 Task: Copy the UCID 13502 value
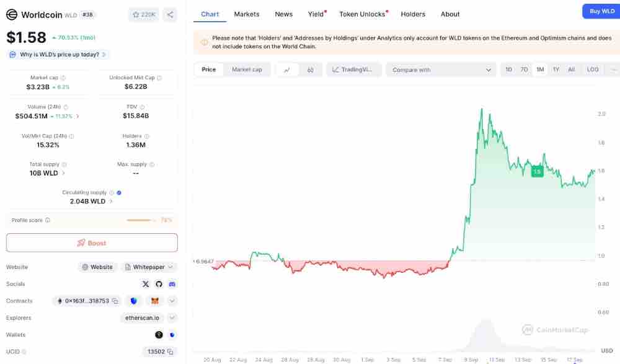tap(170, 352)
